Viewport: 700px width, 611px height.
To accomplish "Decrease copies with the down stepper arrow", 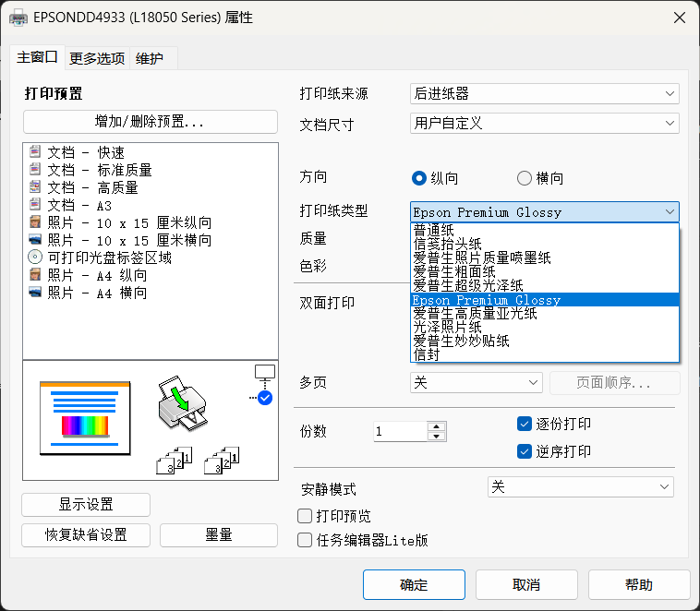I will tap(437, 437).
